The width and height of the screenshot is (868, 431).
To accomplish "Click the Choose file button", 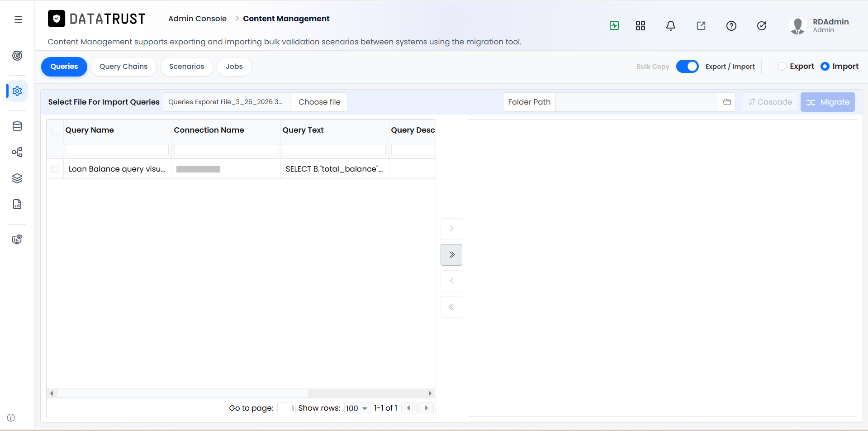I will 319,102.
